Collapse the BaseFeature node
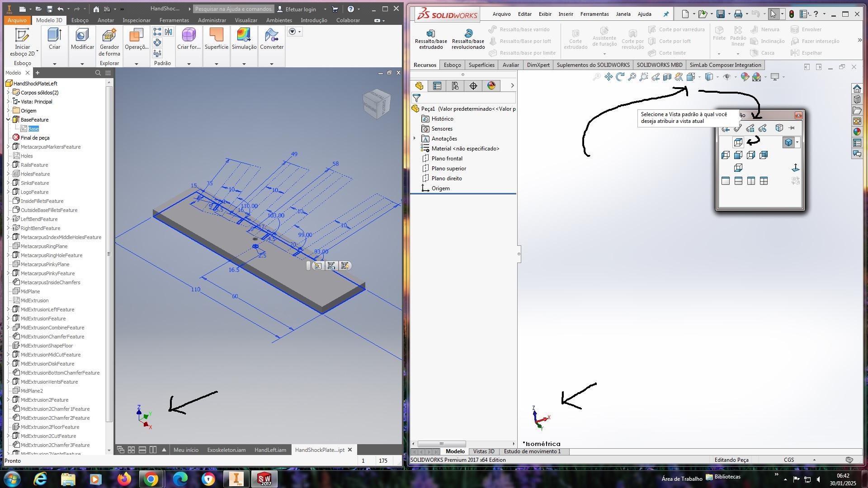Viewport: 868px width, 488px height. [x=8, y=120]
